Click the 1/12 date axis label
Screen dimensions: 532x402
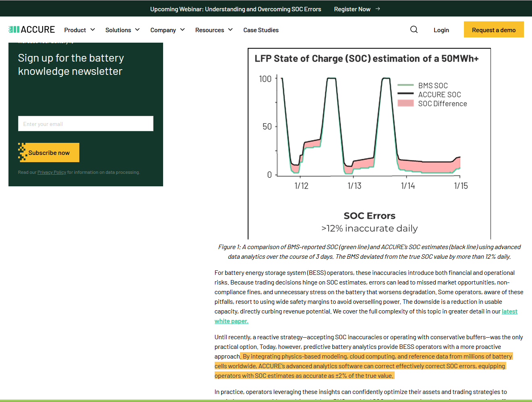point(301,186)
